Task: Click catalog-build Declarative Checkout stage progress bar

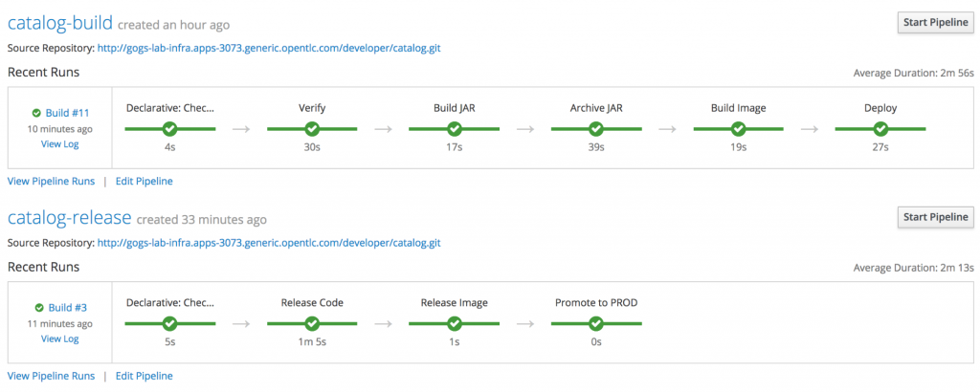Action: [x=144, y=129]
